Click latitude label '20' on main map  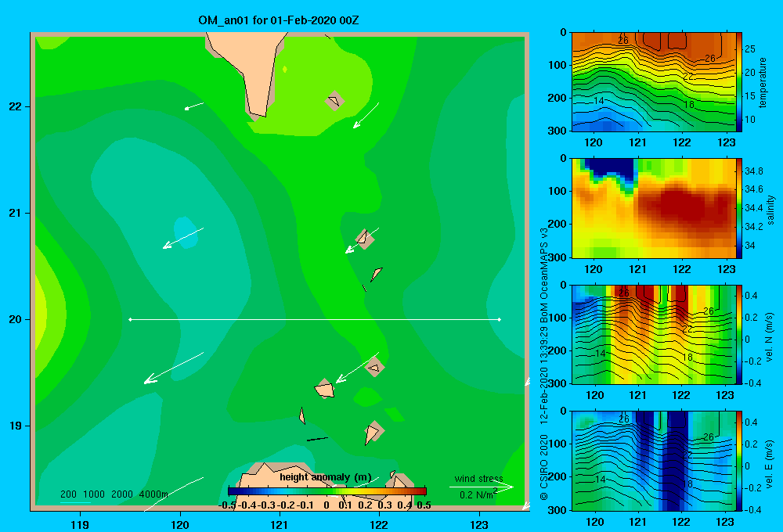pyautogui.click(x=16, y=319)
